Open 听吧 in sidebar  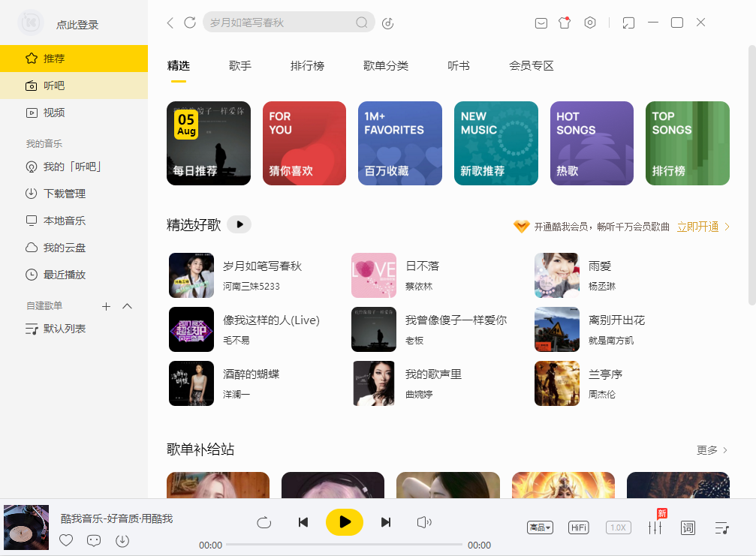point(74,86)
